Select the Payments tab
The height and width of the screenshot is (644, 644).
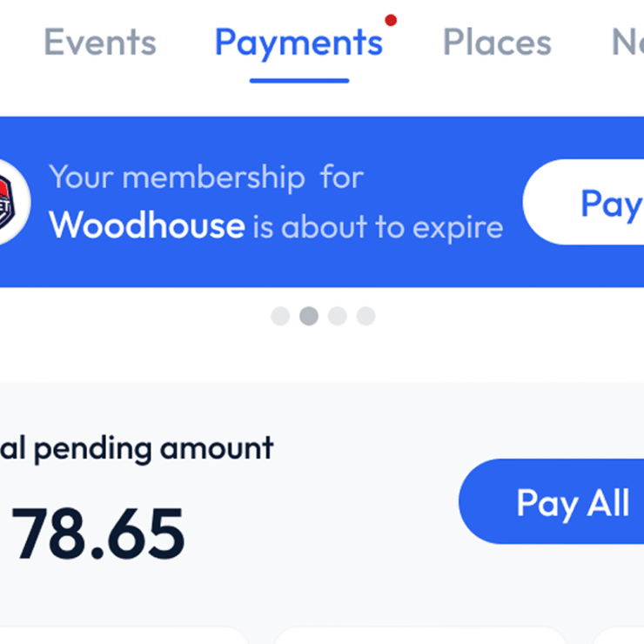[x=299, y=44]
